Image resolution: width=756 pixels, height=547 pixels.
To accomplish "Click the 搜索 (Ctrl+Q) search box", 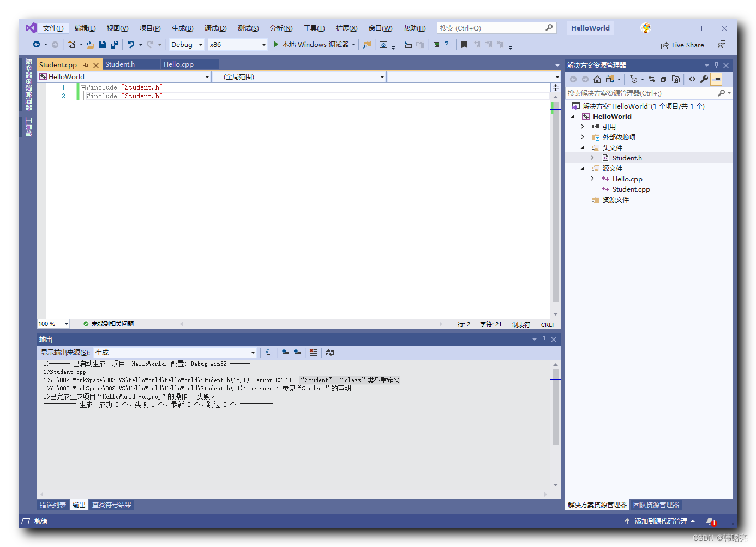I will [x=496, y=28].
